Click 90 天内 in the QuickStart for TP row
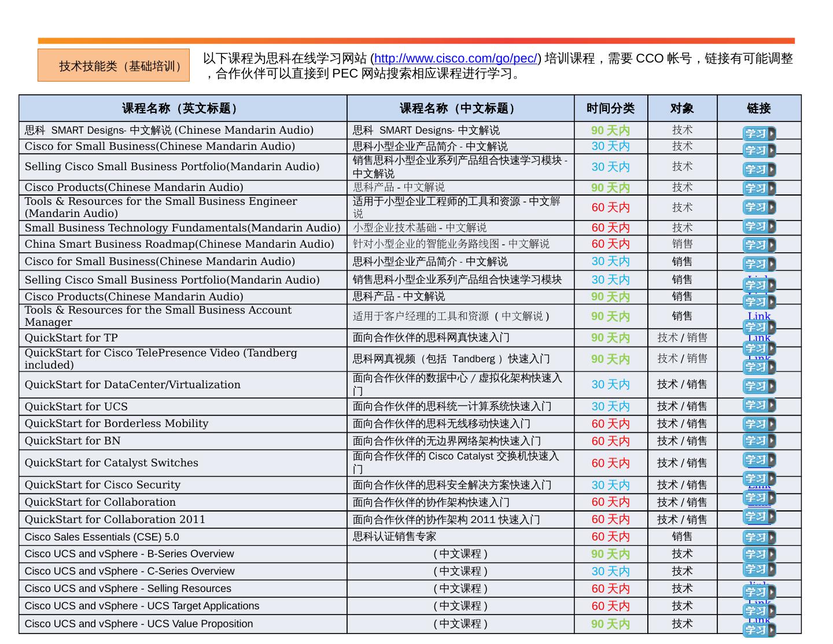The height and width of the screenshot is (644, 833). tap(610, 338)
